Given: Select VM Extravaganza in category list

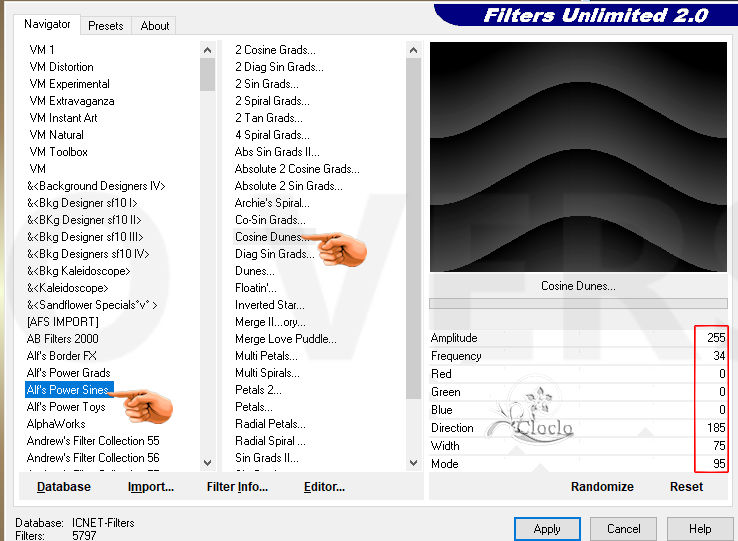Looking at the screenshot, I should (x=72, y=101).
